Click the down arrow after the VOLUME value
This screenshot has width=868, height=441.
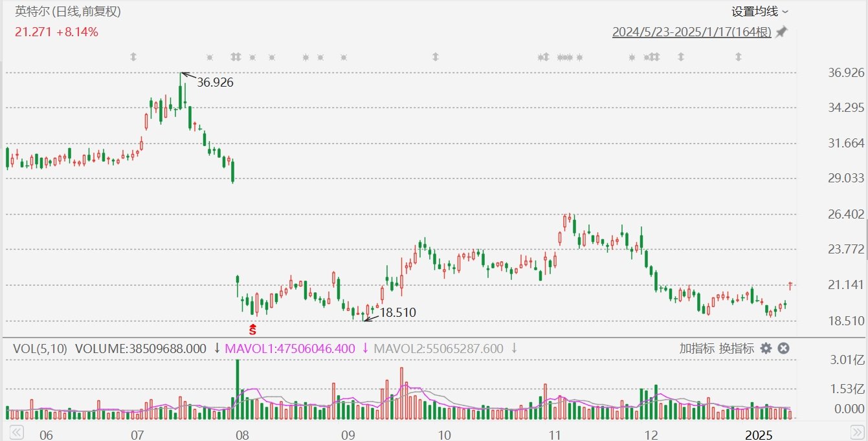click(217, 349)
